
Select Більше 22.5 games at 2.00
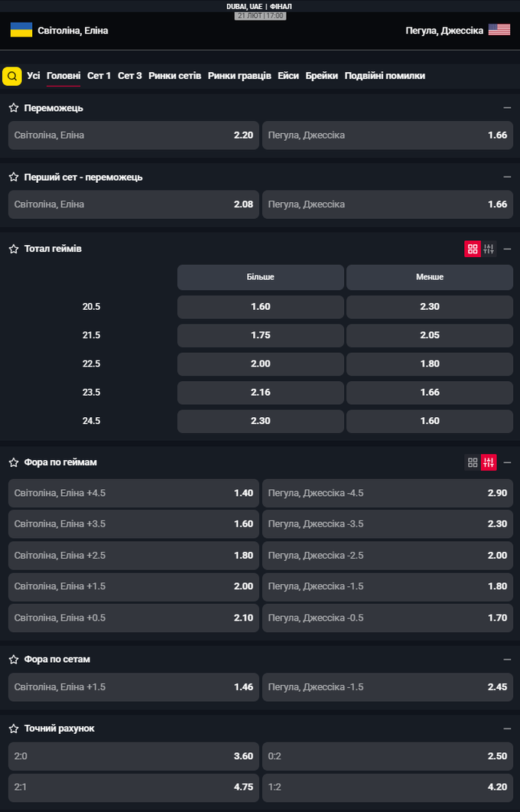pos(260,364)
